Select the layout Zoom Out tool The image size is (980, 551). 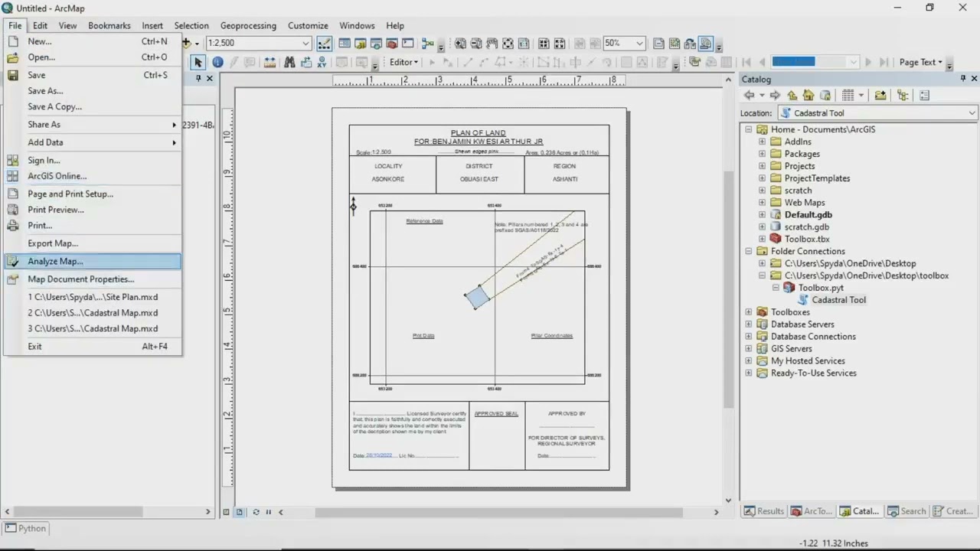coord(476,44)
